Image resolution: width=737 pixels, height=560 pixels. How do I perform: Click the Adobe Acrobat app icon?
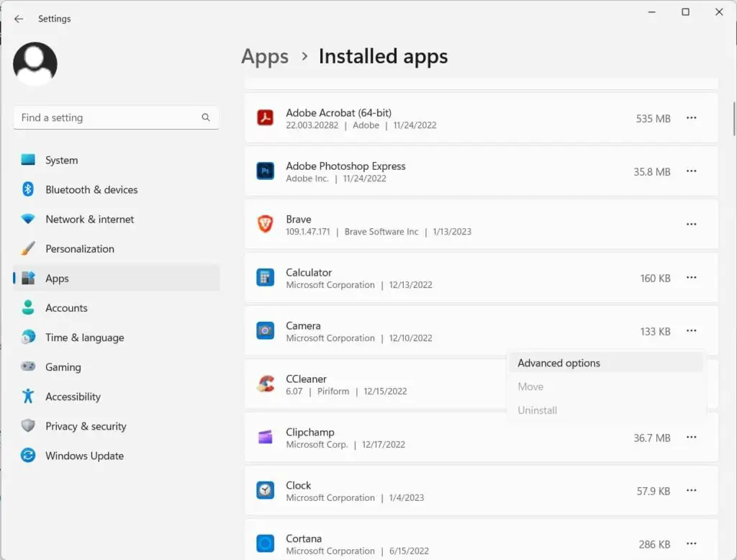pos(266,118)
